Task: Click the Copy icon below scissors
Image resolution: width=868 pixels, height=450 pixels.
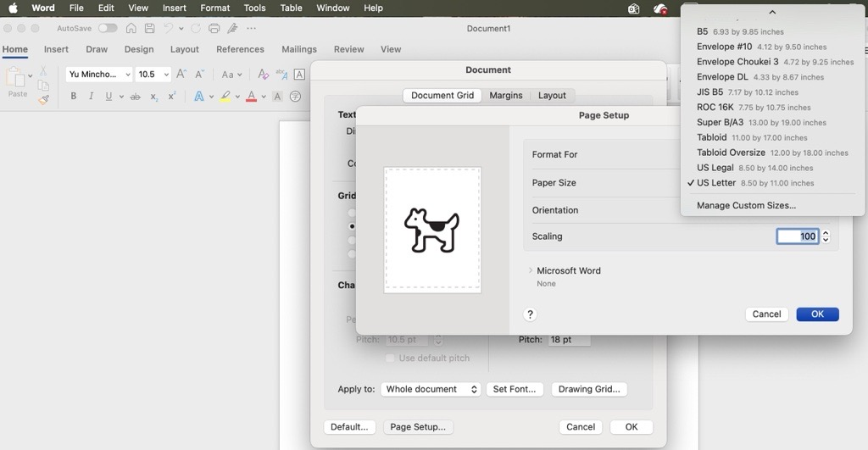Action: pos(43,86)
